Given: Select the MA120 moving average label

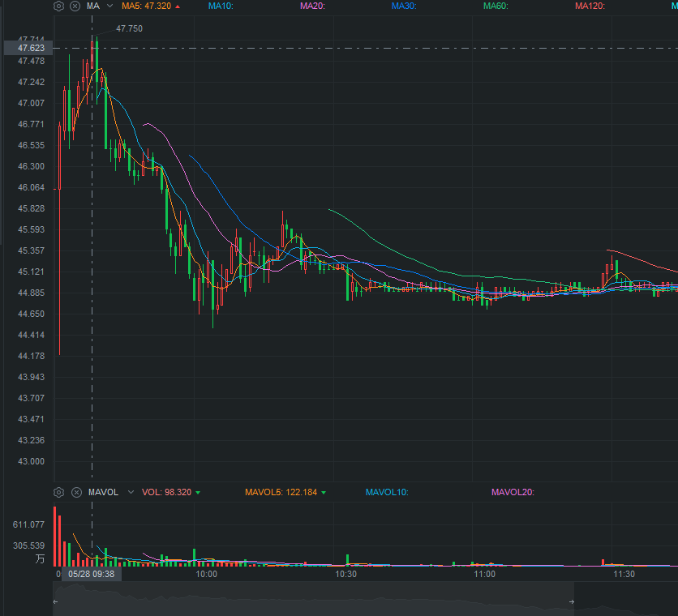Looking at the screenshot, I should click(590, 6).
